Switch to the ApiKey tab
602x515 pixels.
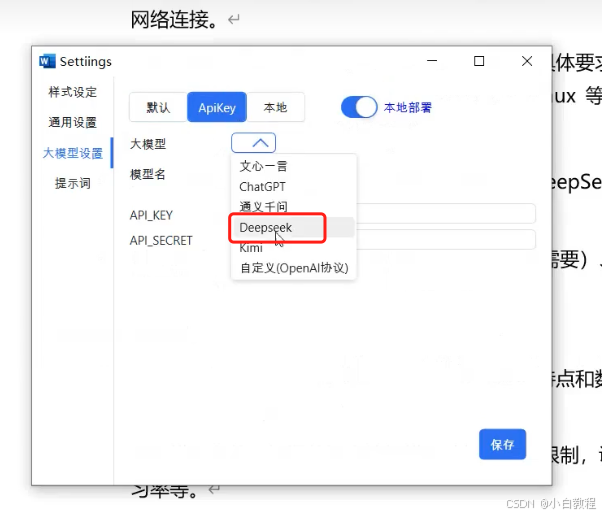217,107
